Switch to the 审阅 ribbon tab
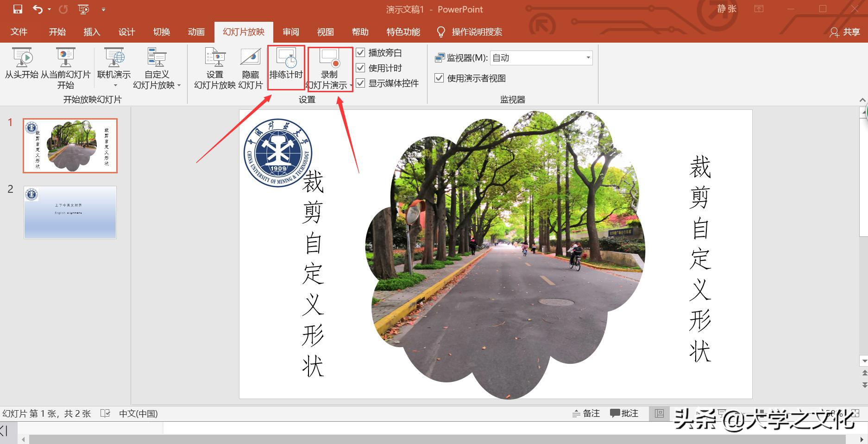Image resolution: width=868 pixels, height=444 pixels. [x=290, y=32]
